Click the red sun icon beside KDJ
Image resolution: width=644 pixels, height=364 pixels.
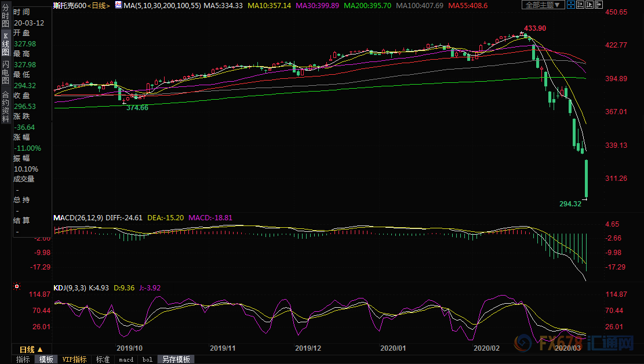(x=17, y=286)
